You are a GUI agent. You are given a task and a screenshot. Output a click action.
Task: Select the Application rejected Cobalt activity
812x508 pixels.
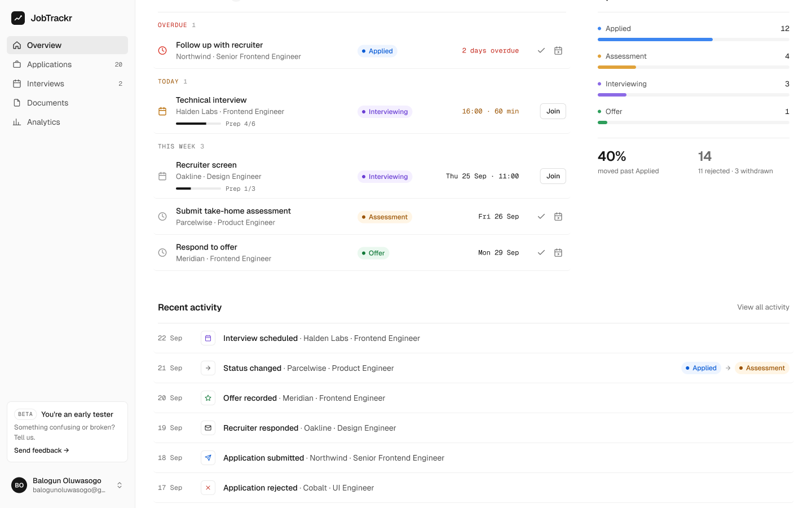pos(474,488)
